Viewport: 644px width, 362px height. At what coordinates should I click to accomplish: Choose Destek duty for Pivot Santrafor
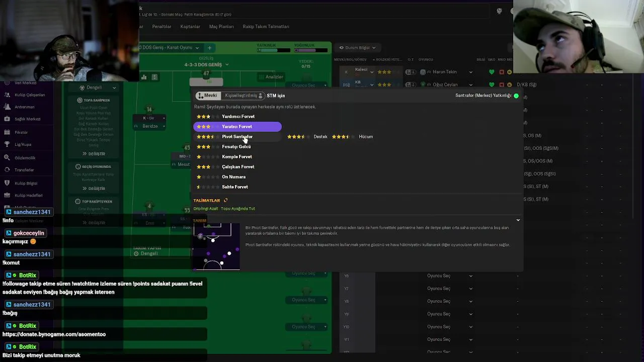click(x=307, y=137)
